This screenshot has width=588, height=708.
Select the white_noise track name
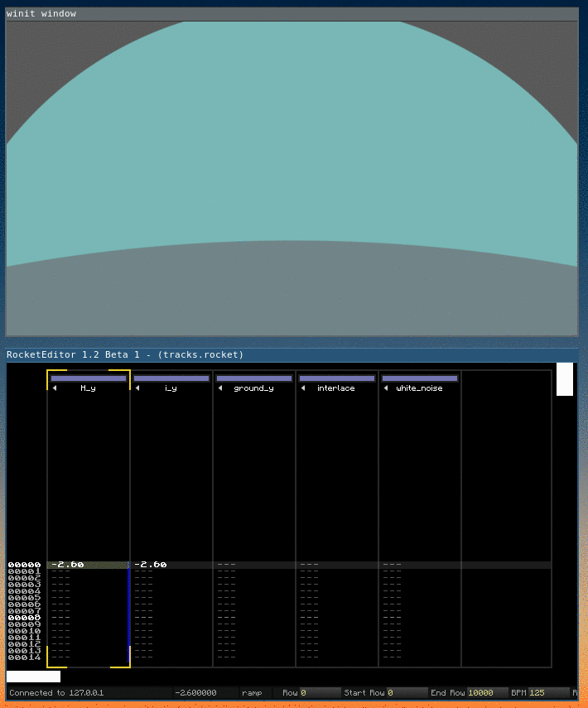(419, 388)
